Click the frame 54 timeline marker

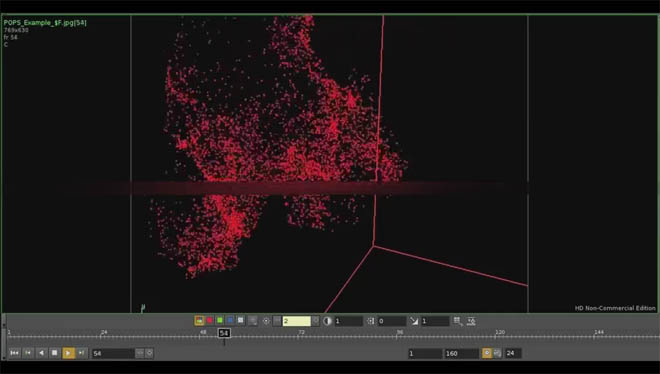(x=224, y=333)
